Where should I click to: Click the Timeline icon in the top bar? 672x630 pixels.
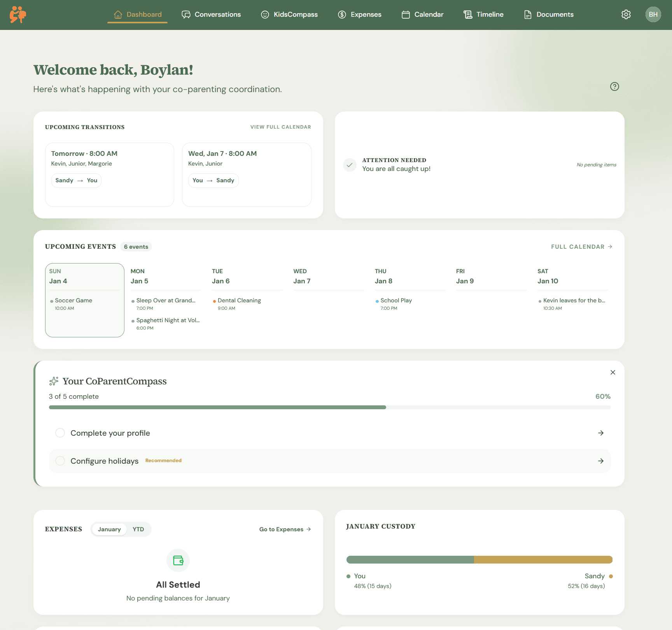[x=467, y=14]
